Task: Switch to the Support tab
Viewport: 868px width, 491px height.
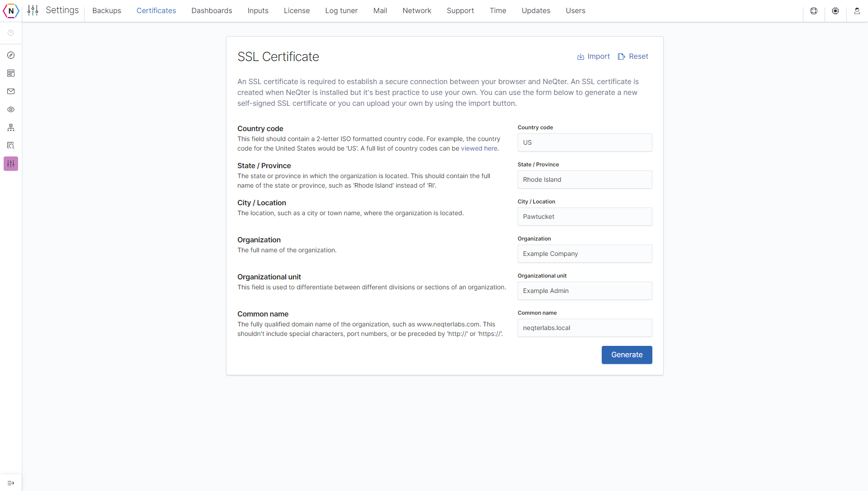Action: [460, 10]
